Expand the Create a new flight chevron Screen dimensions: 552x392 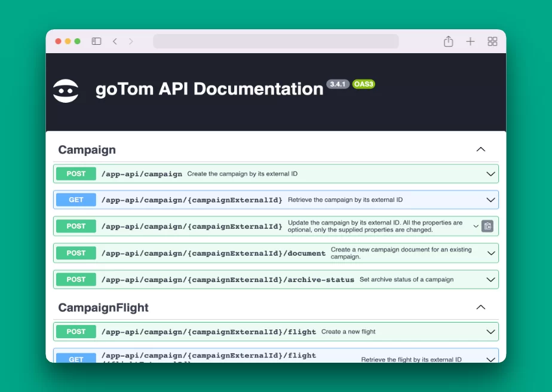pyautogui.click(x=490, y=332)
